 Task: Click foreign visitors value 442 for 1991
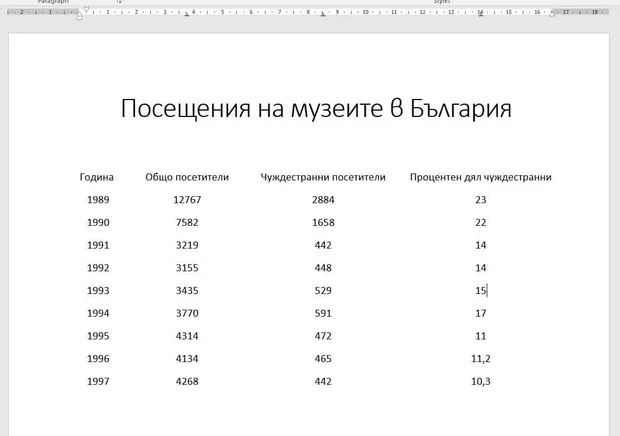323,245
